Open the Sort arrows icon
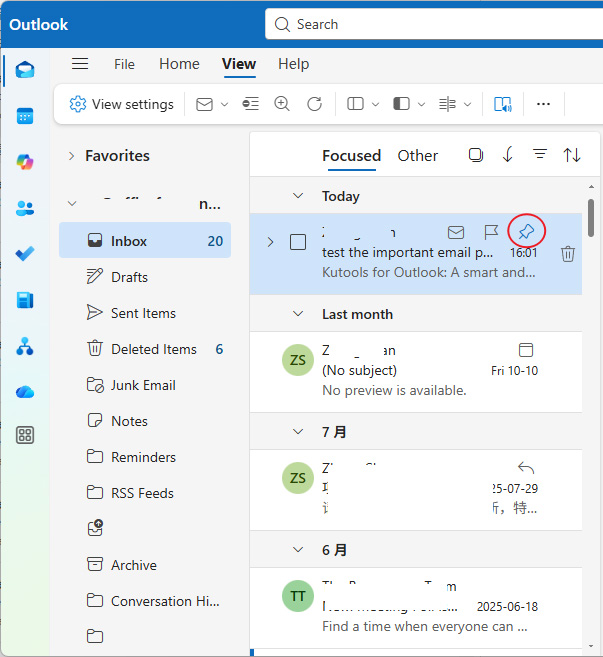Image resolution: width=603 pixels, height=657 pixels. tap(572, 155)
